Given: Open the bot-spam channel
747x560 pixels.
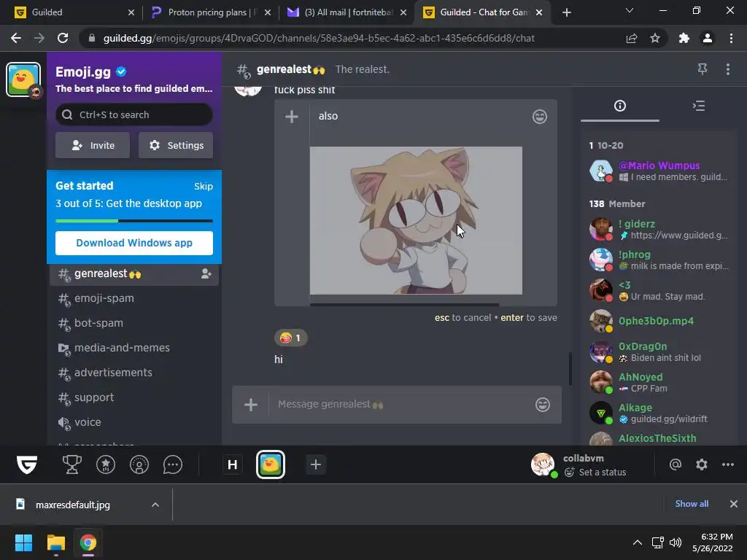Looking at the screenshot, I should pyautogui.click(x=134, y=323).
